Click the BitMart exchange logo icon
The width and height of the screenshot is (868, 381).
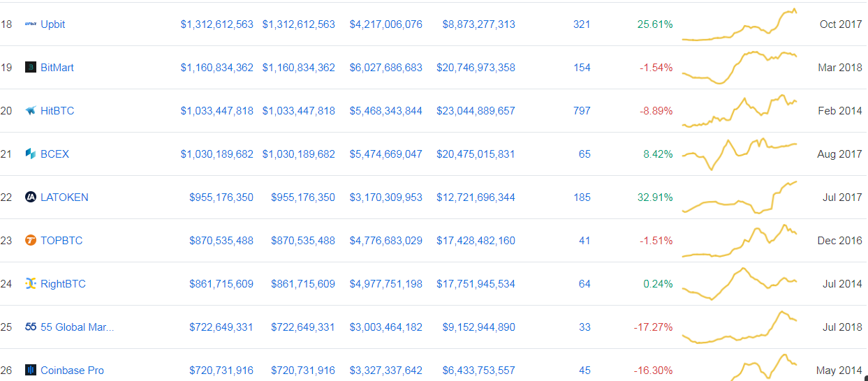31,68
